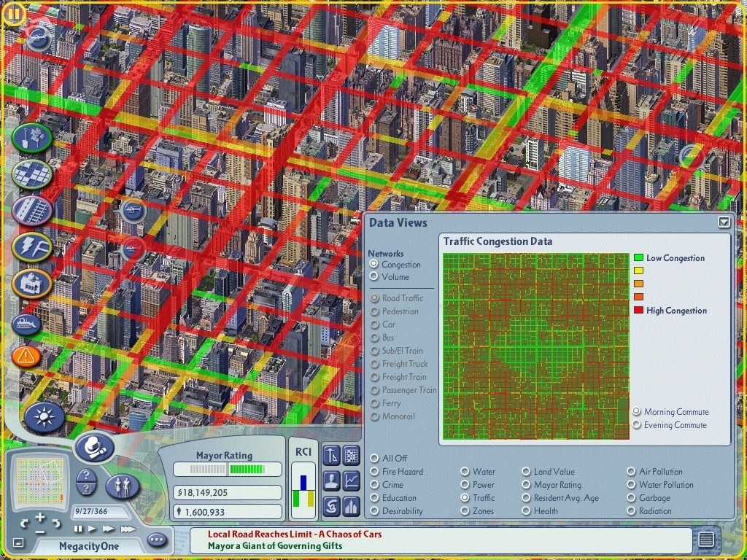Select the bulldozer demolish tool

click(26, 324)
